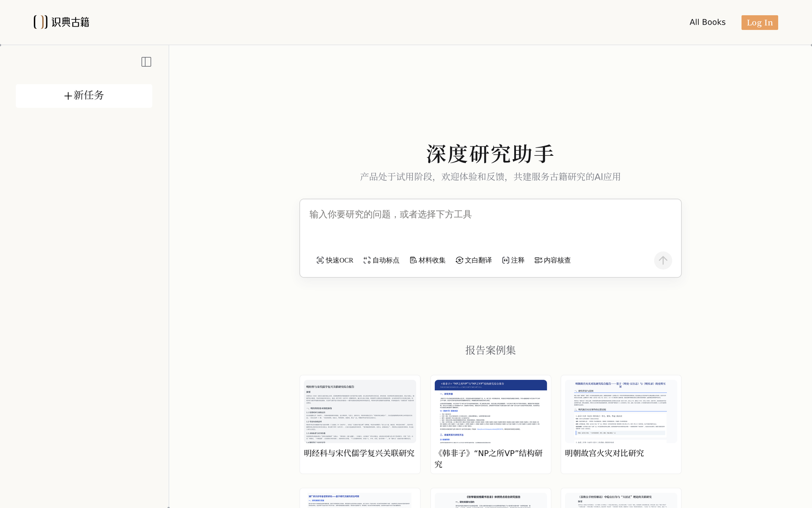Open All Books page
The height and width of the screenshot is (508, 812).
tap(707, 22)
